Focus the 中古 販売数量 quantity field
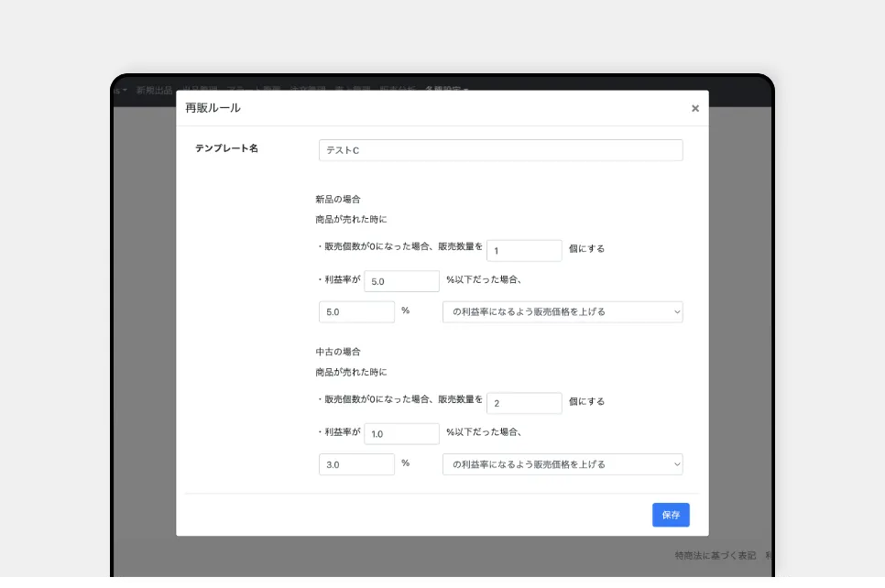 523,403
